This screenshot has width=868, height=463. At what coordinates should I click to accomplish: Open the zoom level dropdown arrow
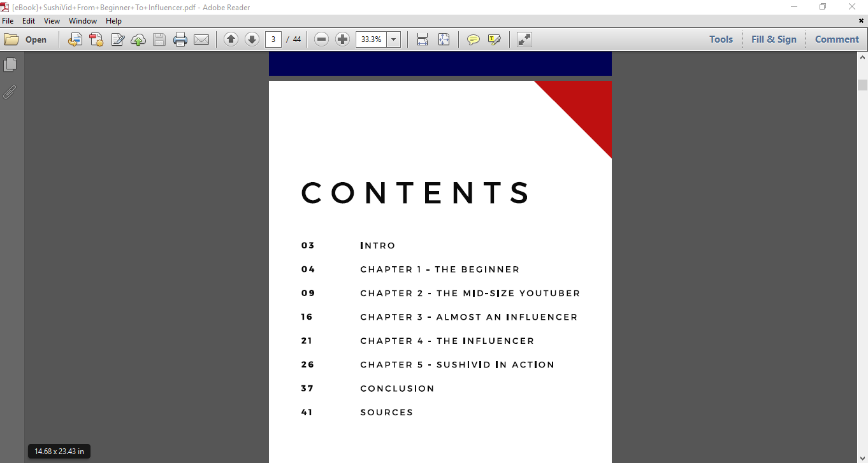click(394, 39)
